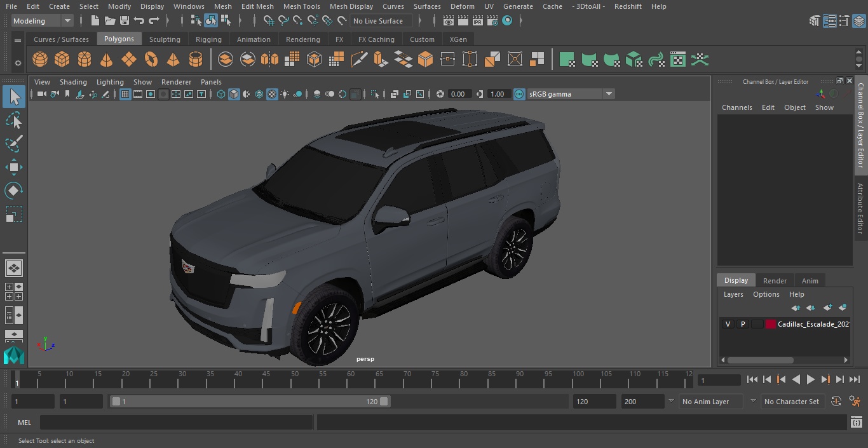This screenshot has width=868, height=448.
Task: Select the Rotate tool in toolbox
Action: tap(14, 191)
